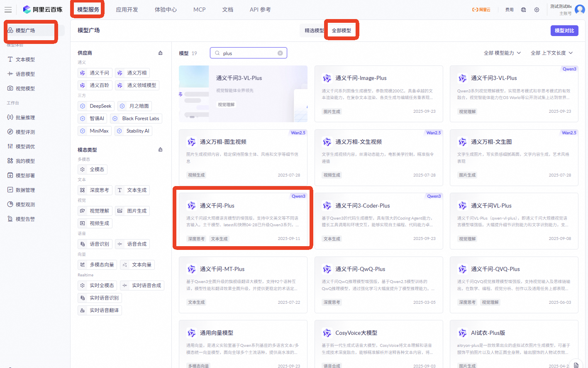Open the 通义千问-Plus model card

(x=243, y=221)
